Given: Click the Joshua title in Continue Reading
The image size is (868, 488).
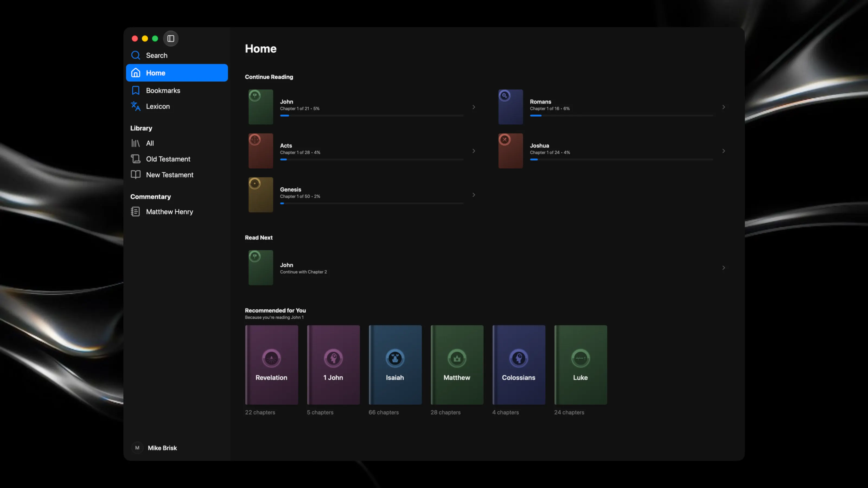Looking at the screenshot, I should click(540, 146).
